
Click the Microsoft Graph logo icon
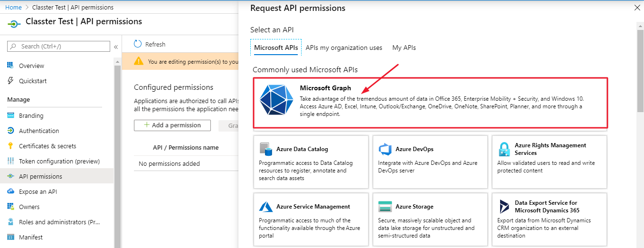(276, 99)
